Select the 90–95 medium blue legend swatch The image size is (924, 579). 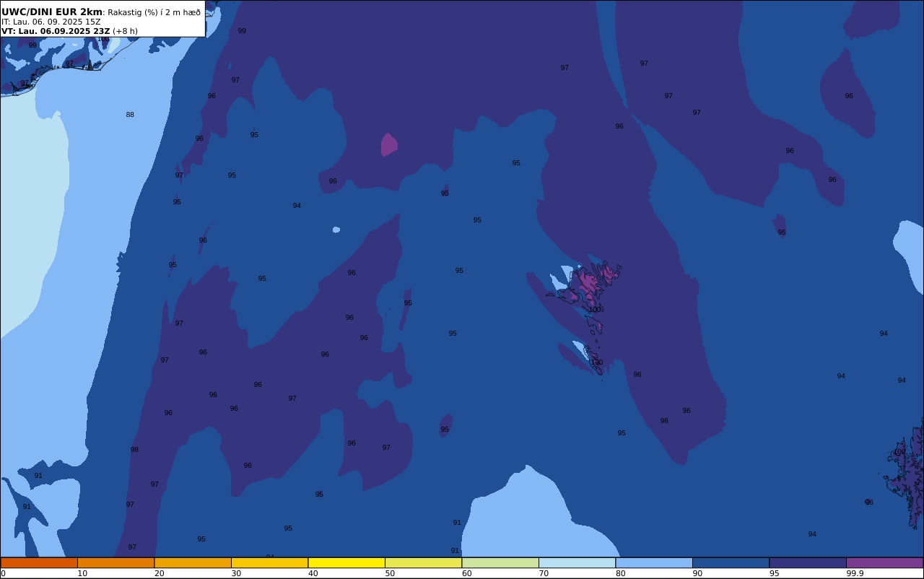click(731, 562)
